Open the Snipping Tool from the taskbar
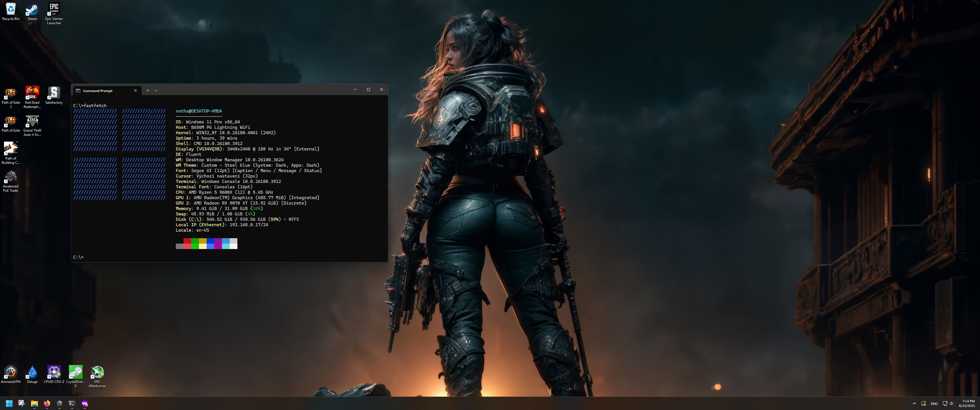 pos(22,403)
